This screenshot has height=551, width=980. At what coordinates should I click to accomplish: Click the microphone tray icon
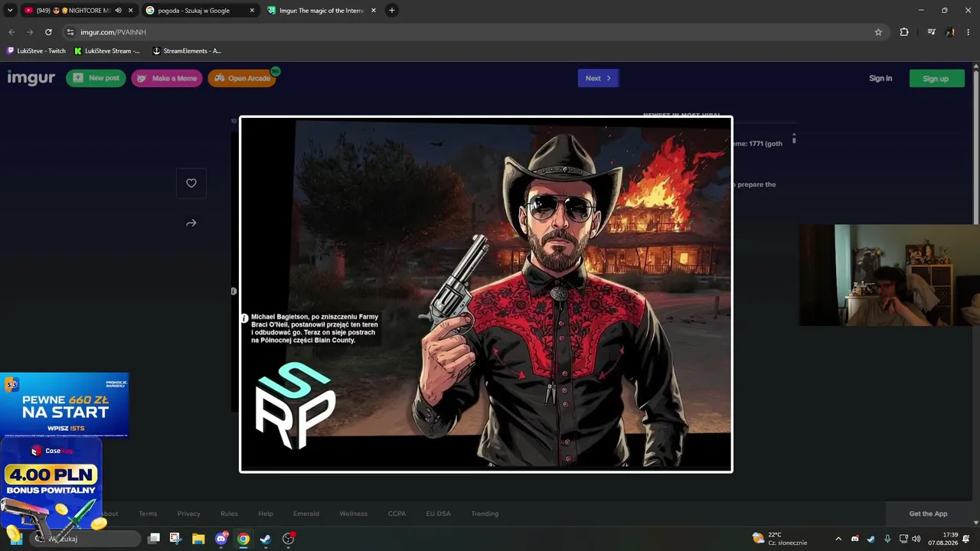click(887, 539)
